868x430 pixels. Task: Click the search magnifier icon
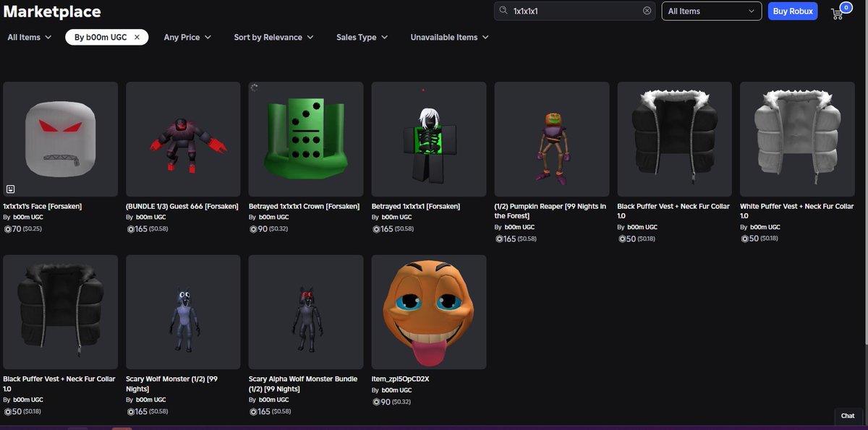tap(503, 11)
